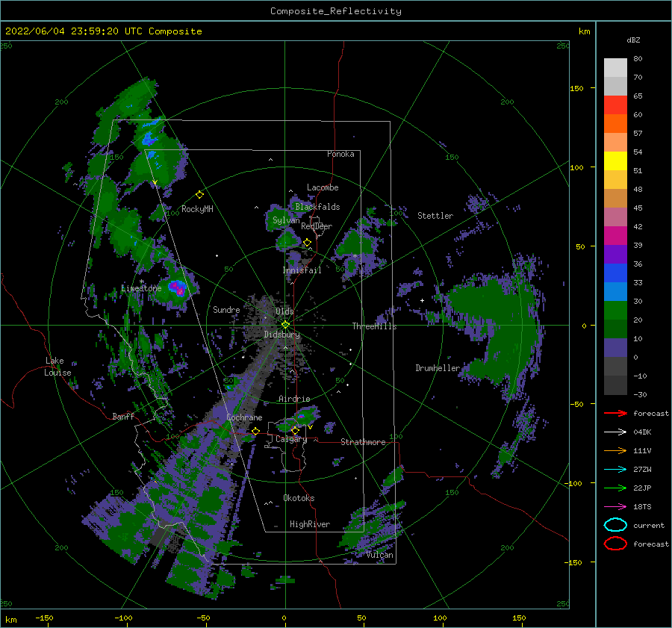Click the Drumheller city label
This screenshot has height=628, width=672.
438,368
